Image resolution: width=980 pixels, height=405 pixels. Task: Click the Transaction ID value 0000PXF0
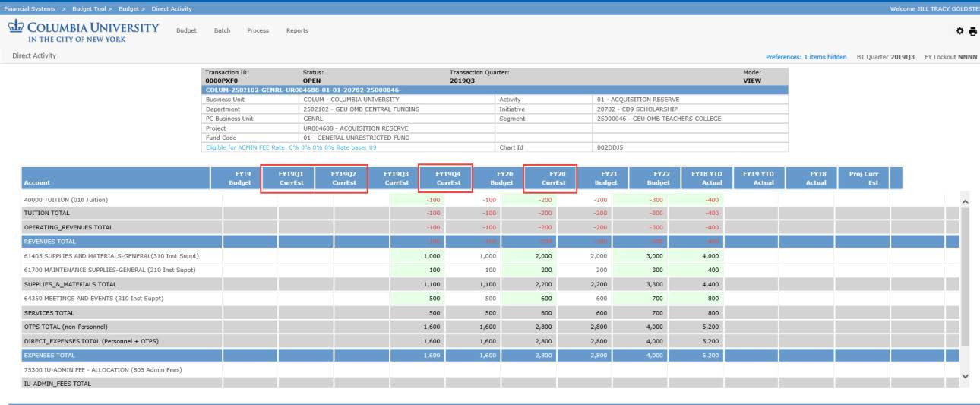(x=221, y=80)
